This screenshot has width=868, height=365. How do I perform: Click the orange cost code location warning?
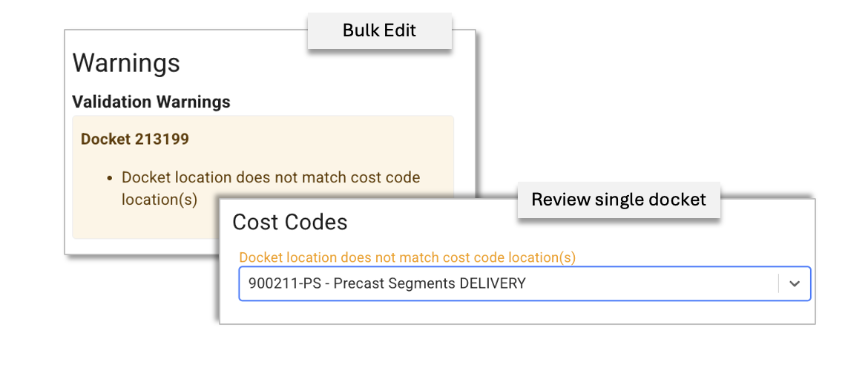[407, 257]
